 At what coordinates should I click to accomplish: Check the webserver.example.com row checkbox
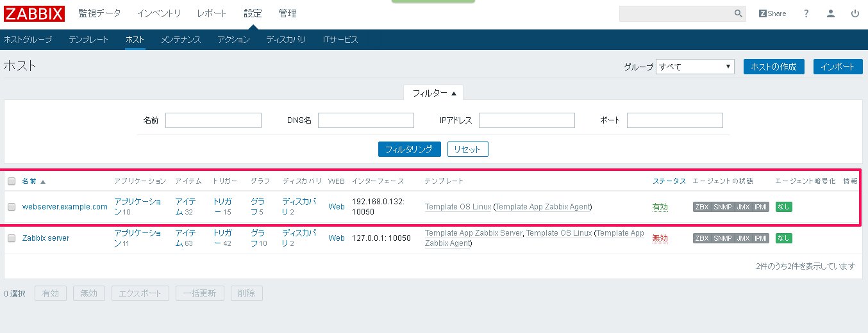(x=12, y=207)
